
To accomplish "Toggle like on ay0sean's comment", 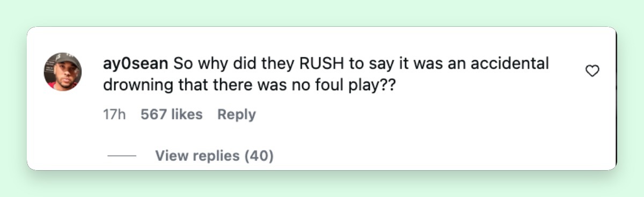I will click(x=592, y=71).
